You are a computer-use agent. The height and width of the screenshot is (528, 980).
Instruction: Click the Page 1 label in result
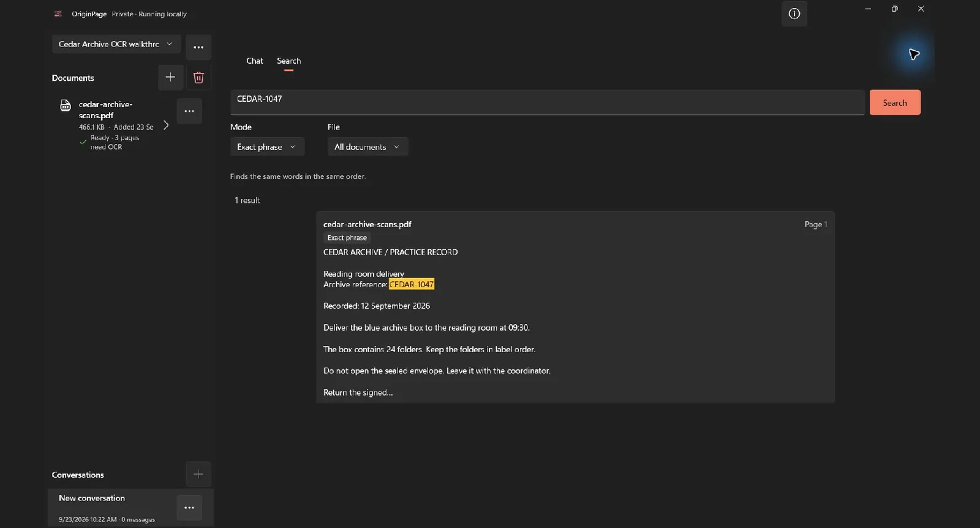[815, 224]
